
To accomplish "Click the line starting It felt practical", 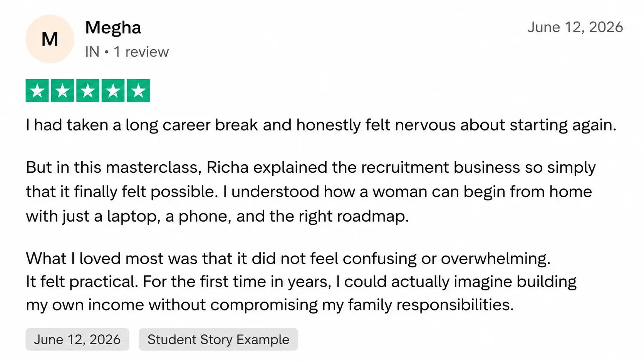I will (301, 282).
